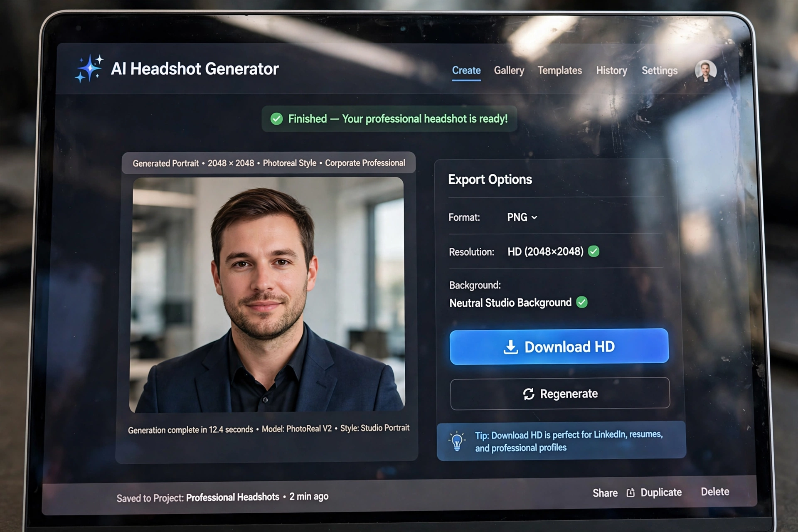Click the Duplicate copy icon
798x532 pixels.
(x=631, y=493)
